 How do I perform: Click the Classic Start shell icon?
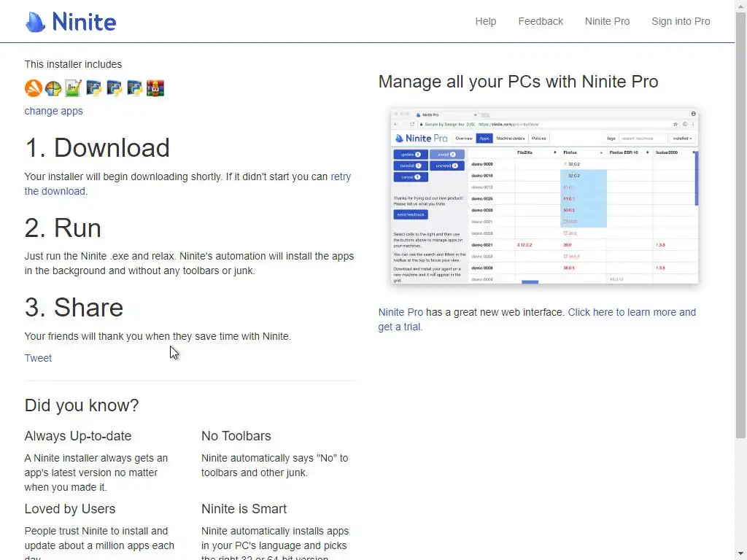click(x=53, y=88)
